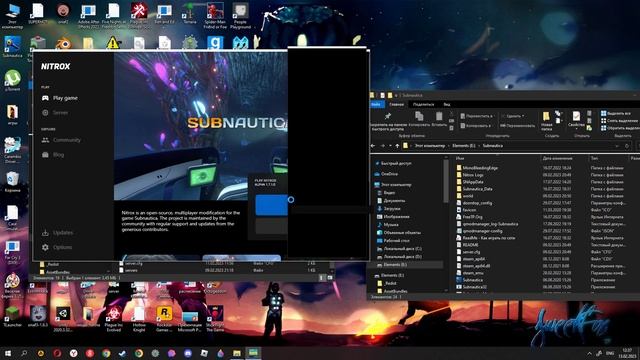
Task: Open Steam from the taskbar
Action: coord(122,353)
